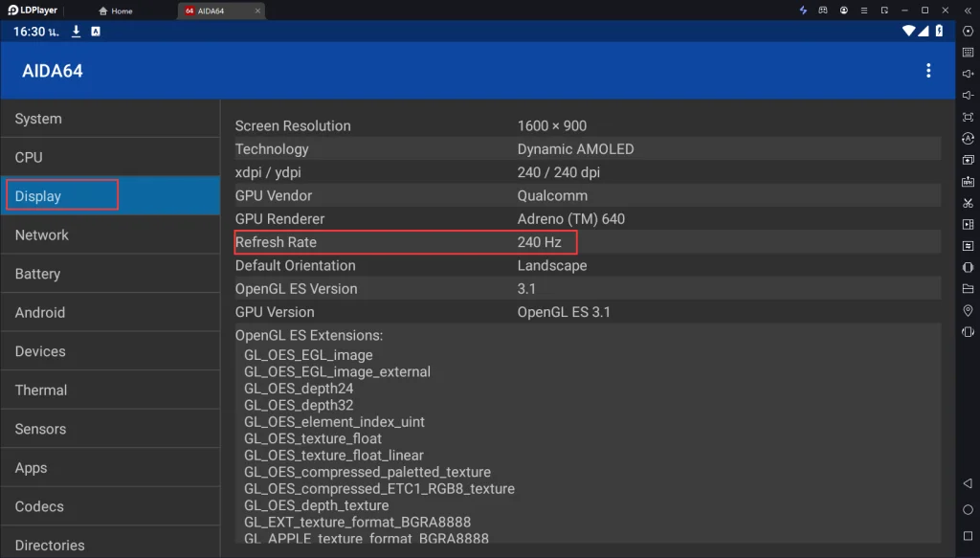Open the Battery category
This screenshot has width=980, height=558.
point(111,274)
